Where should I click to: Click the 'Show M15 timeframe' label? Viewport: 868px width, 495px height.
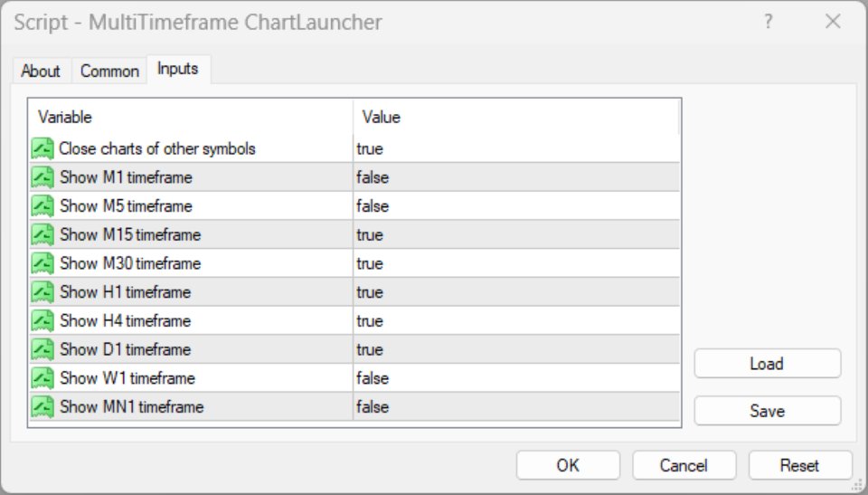[x=130, y=234]
